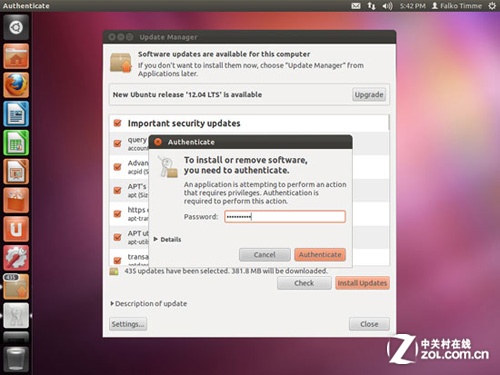The width and height of the screenshot is (500, 375).
Task: Open the Falko Timme user menu
Action: coord(456,6)
